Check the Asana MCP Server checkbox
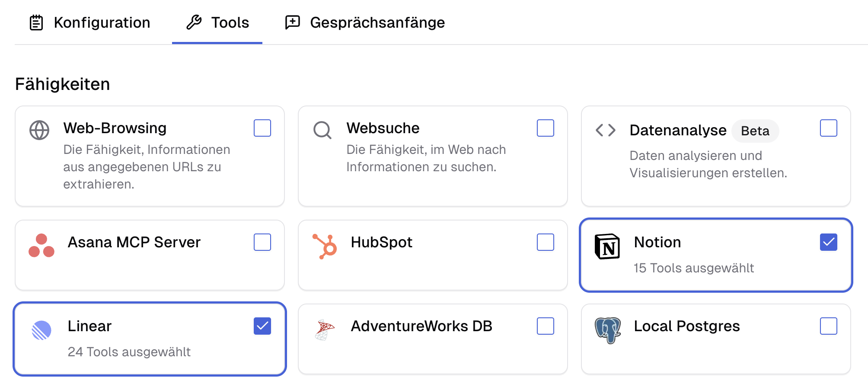Image resolution: width=868 pixels, height=390 pixels. click(x=262, y=242)
